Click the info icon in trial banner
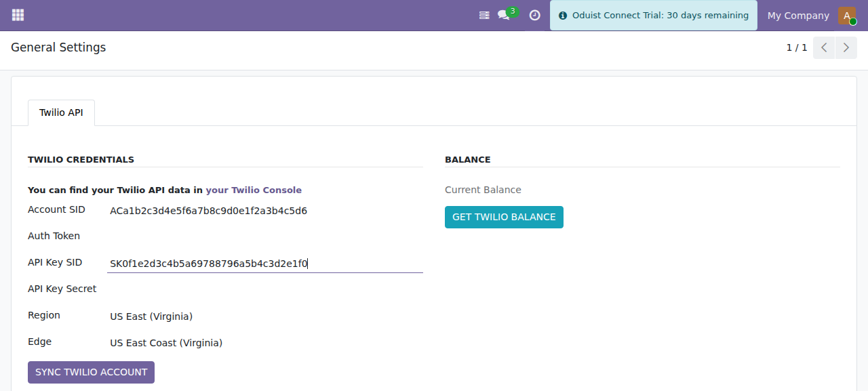This screenshot has height=391, width=868. tap(562, 16)
